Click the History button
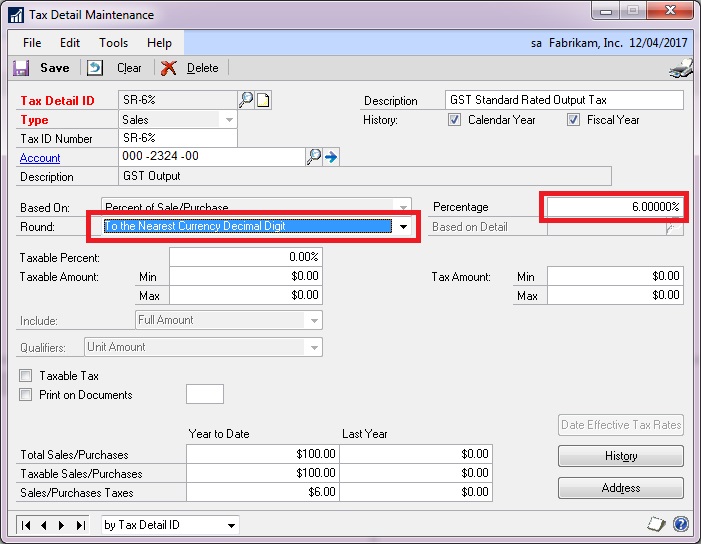 (621, 456)
